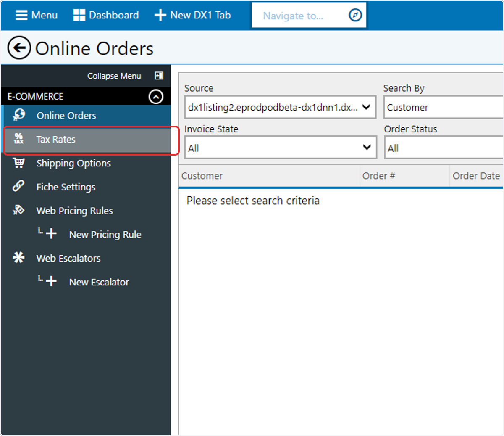Open the Menu text label

[45, 15]
